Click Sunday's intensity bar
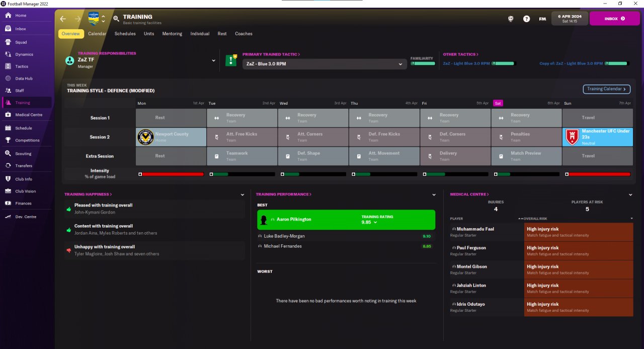This screenshot has width=644, height=349. coord(598,174)
